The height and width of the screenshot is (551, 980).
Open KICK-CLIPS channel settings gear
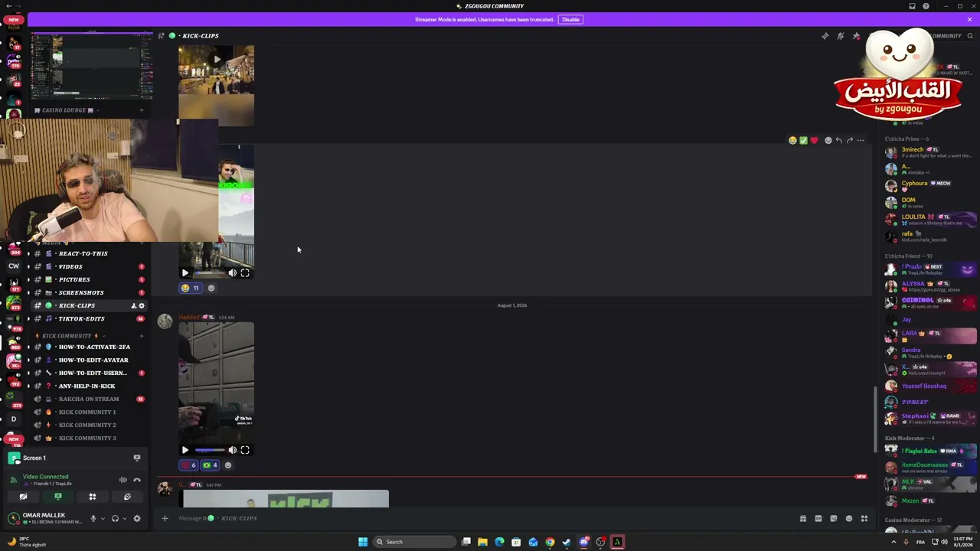coord(141,305)
